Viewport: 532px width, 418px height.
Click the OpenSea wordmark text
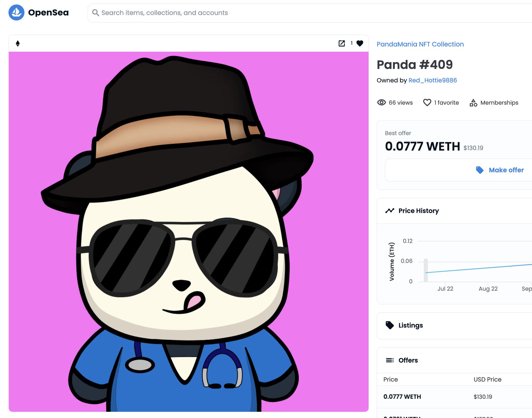pos(48,12)
